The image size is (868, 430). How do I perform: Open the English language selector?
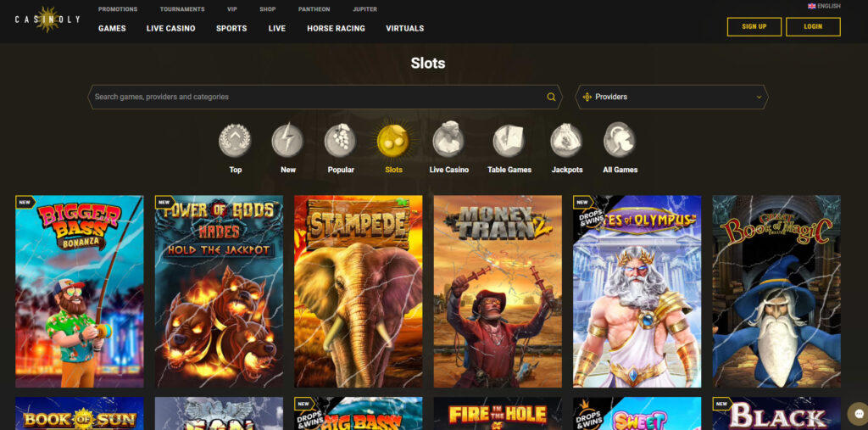pos(824,6)
